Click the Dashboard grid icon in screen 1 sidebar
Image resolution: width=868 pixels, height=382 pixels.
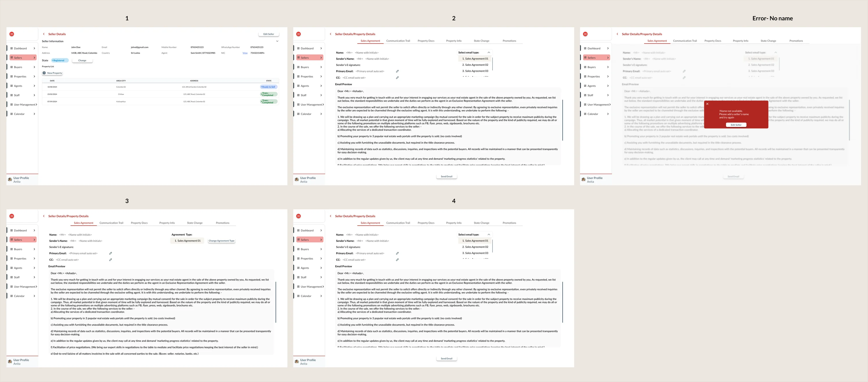click(12, 48)
